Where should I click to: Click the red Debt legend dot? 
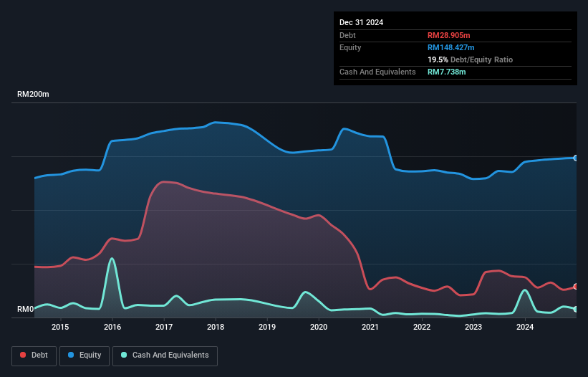coord(23,355)
